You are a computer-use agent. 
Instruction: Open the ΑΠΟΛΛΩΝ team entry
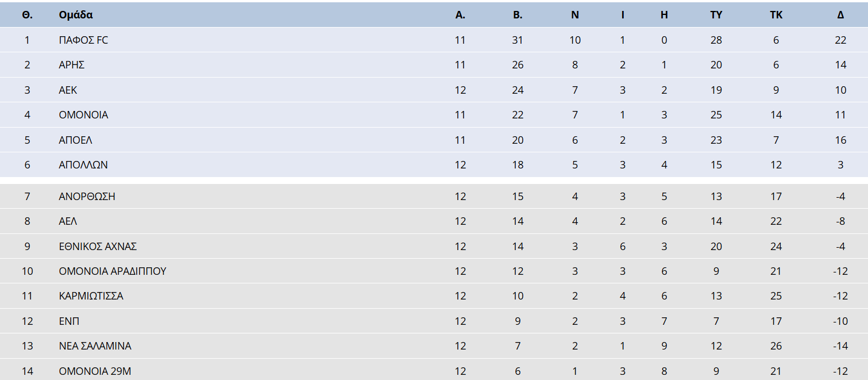click(83, 165)
